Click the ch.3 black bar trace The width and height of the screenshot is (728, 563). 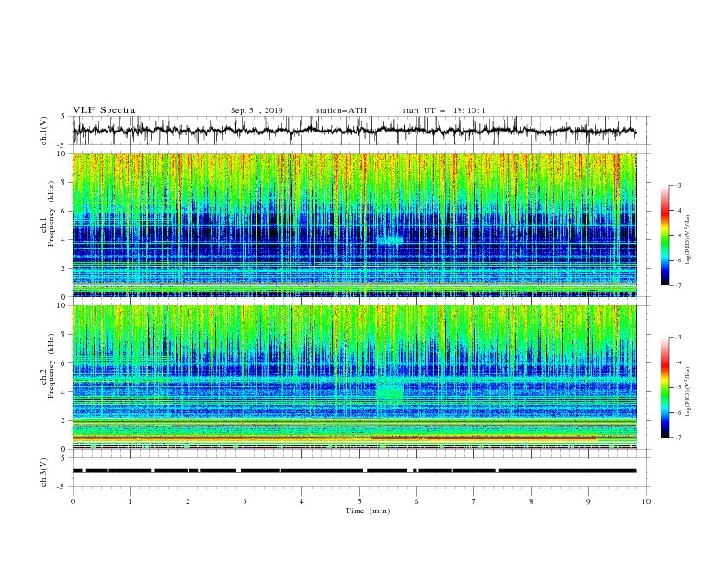click(x=354, y=471)
